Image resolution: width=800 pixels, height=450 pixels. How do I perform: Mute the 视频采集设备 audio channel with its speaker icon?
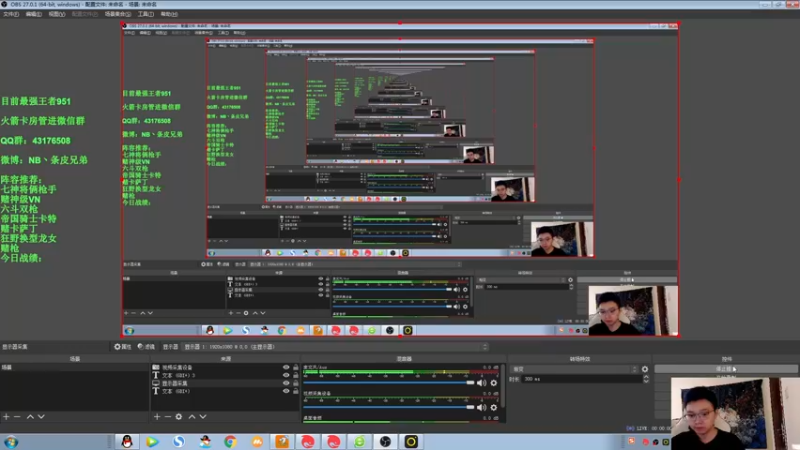(481, 407)
